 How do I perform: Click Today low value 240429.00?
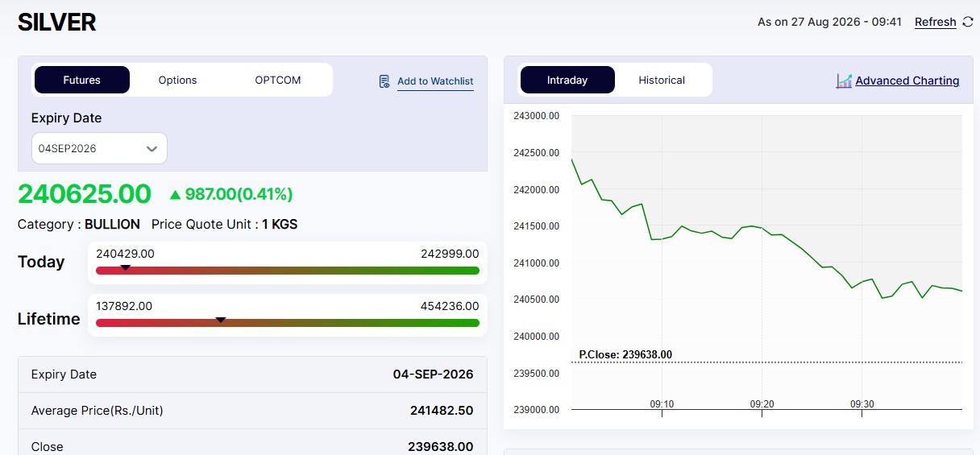tap(125, 254)
